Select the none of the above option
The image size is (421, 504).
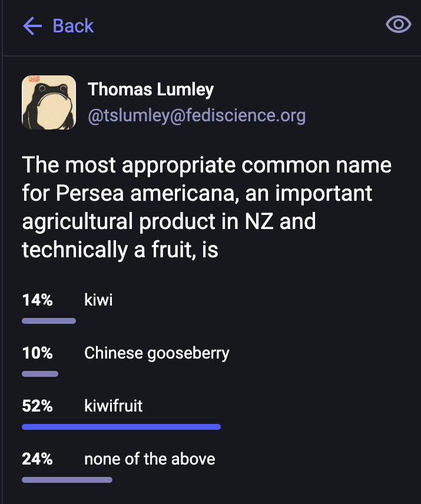(x=150, y=459)
